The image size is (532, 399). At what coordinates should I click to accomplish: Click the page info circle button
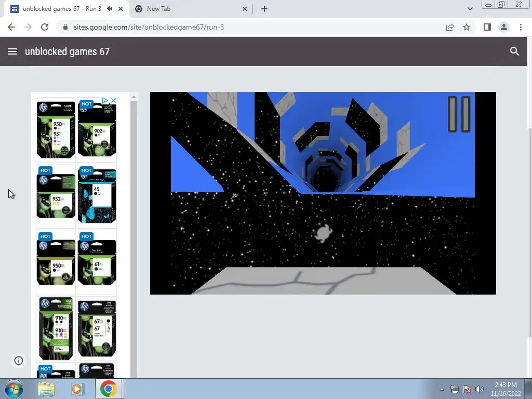click(19, 361)
